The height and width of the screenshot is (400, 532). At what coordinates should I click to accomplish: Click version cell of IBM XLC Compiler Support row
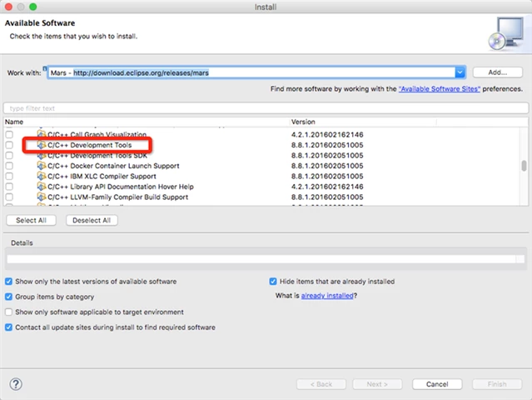coord(327,176)
